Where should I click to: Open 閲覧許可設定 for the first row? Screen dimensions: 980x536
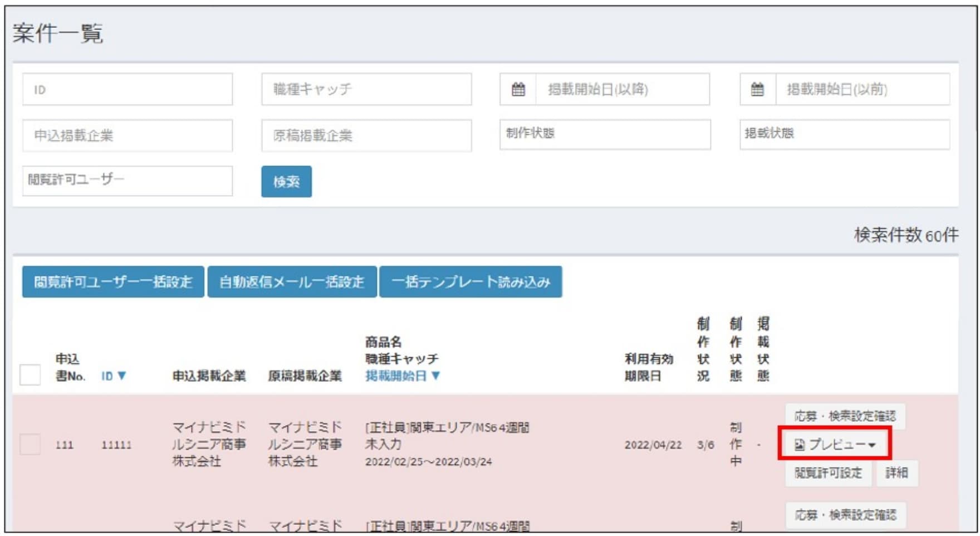[x=828, y=473]
